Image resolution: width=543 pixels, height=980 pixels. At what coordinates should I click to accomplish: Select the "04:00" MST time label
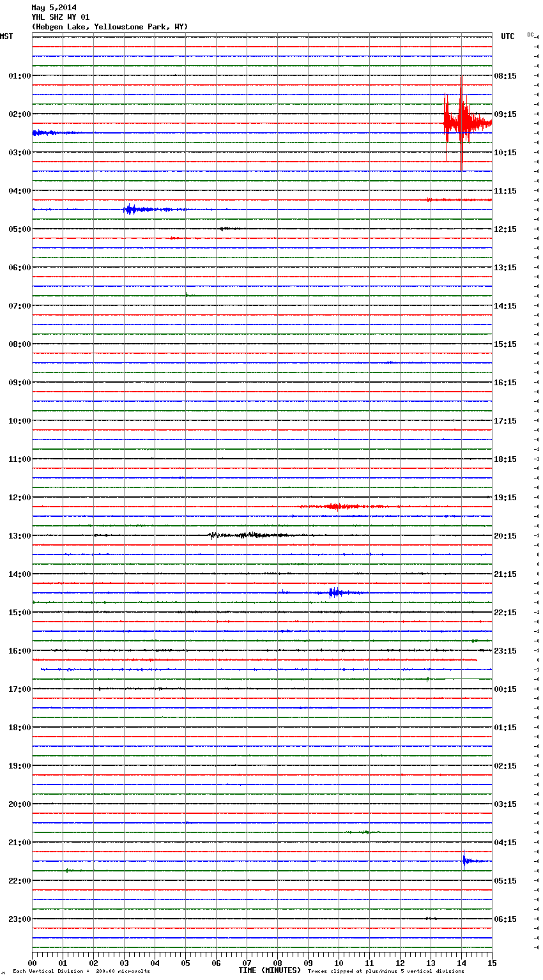pyautogui.click(x=20, y=191)
